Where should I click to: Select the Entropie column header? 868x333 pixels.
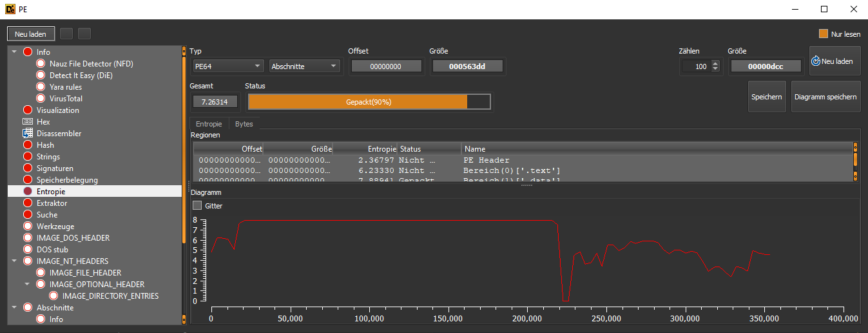(365, 149)
